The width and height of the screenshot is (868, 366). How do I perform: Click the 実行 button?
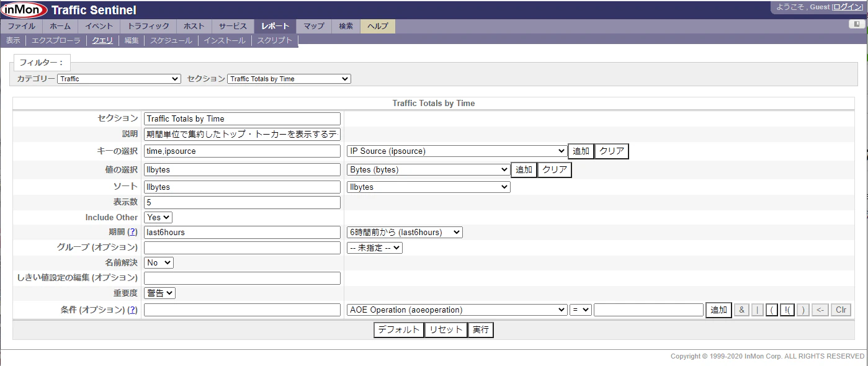click(481, 329)
